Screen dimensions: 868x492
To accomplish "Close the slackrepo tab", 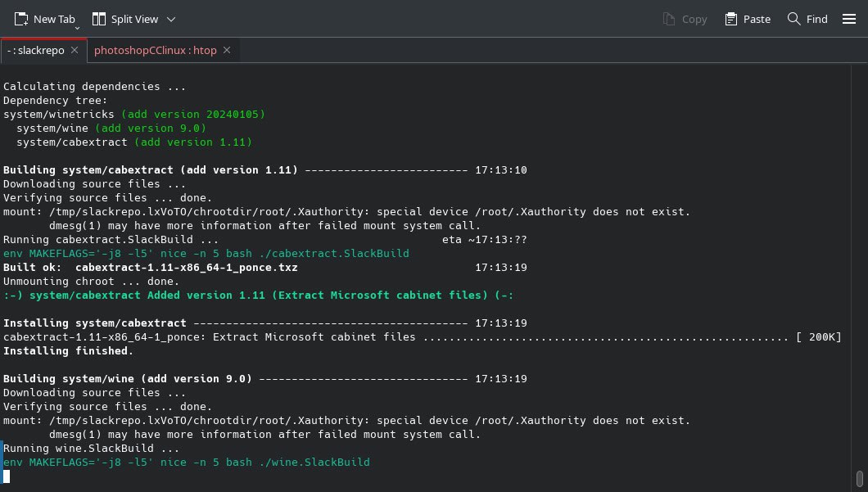I will click(x=75, y=50).
